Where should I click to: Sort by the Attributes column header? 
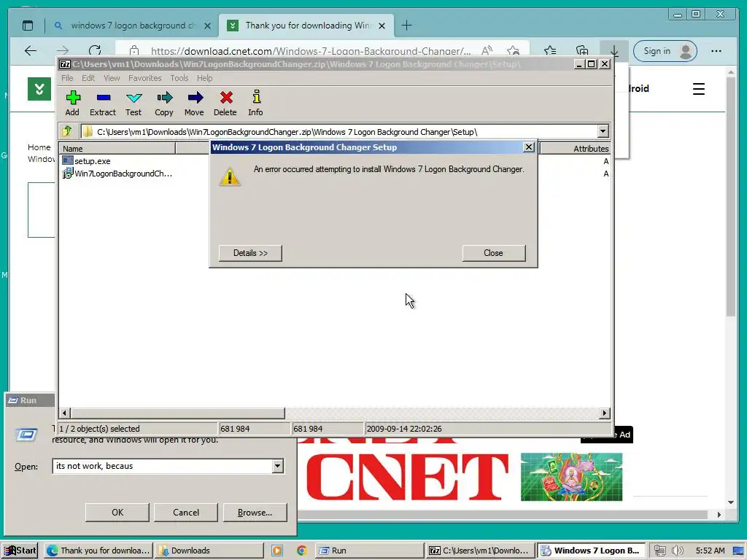[575, 149]
